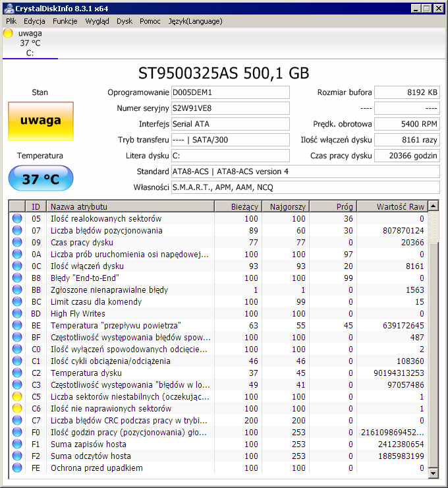Select the Liczba błędów pozycjonowania row name
The width and height of the screenshot is (448, 488).
(106, 231)
